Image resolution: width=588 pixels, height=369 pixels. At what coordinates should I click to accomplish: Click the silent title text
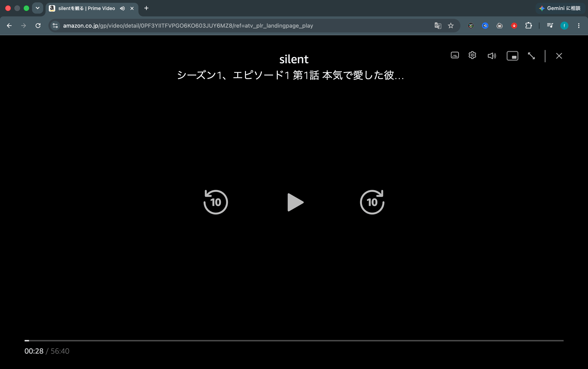tap(294, 59)
